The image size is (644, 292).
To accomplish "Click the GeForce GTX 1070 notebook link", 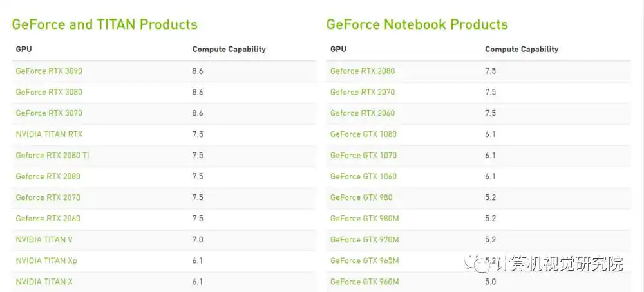I will 363,156.
